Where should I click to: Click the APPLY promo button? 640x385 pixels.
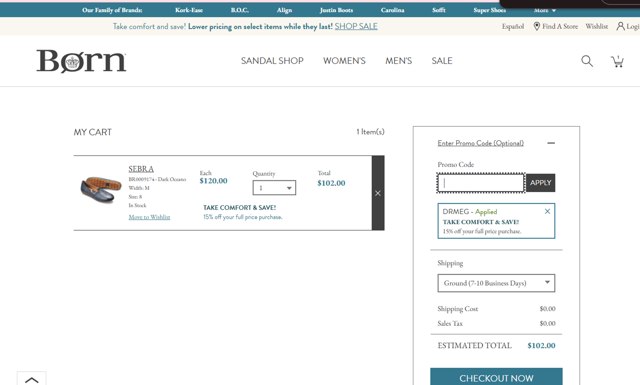pos(540,182)
